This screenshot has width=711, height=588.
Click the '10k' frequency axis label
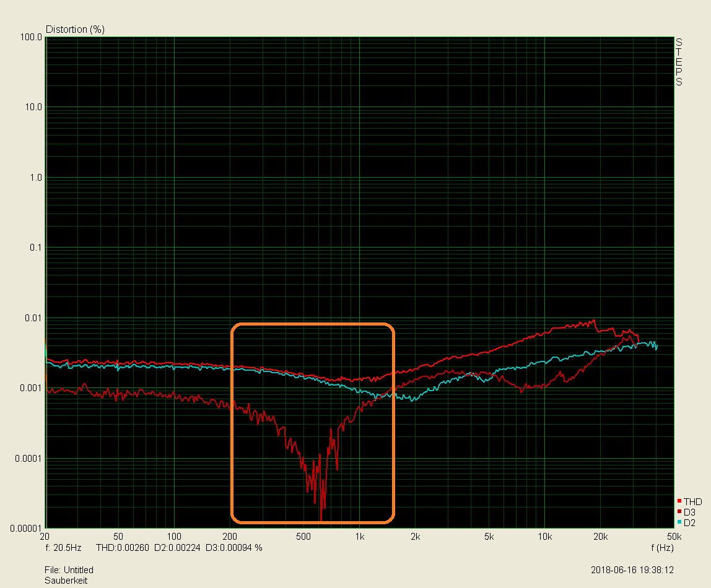coord(544,537)
